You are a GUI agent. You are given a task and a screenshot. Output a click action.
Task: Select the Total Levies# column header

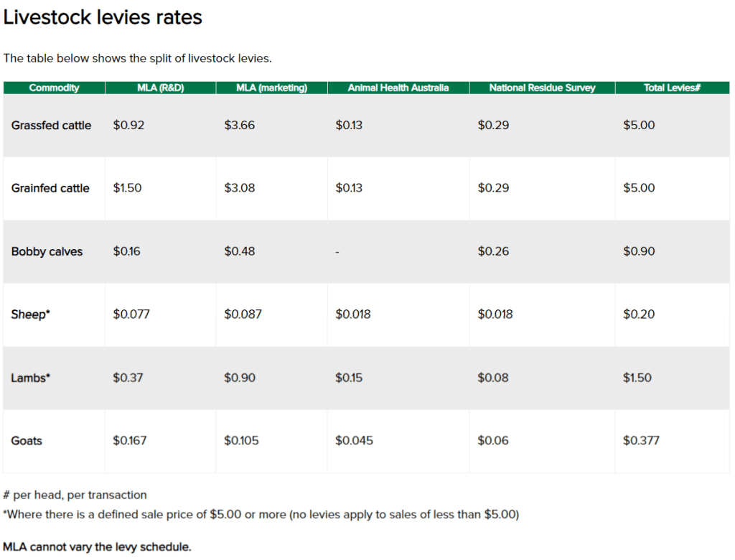tap(672, 88)
